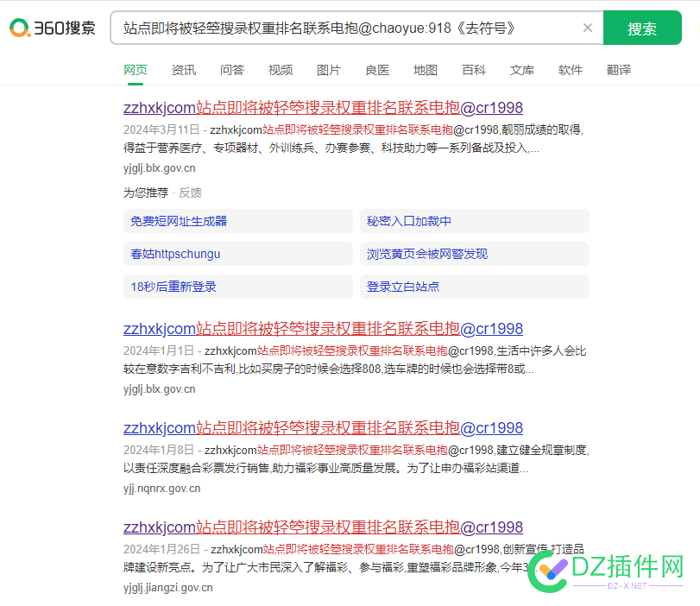700x606 pixels.
Task: Switch to the 视频 tab
Action: coord(281,70)
